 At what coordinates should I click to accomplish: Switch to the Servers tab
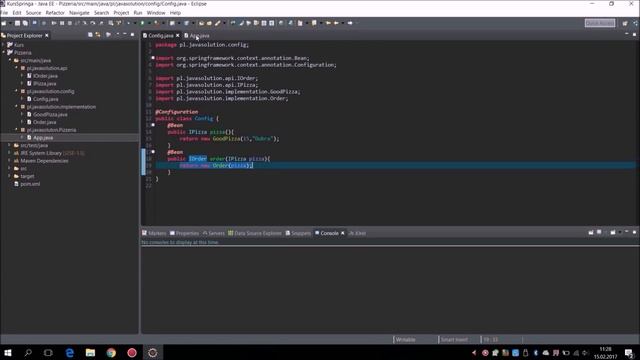214,233
